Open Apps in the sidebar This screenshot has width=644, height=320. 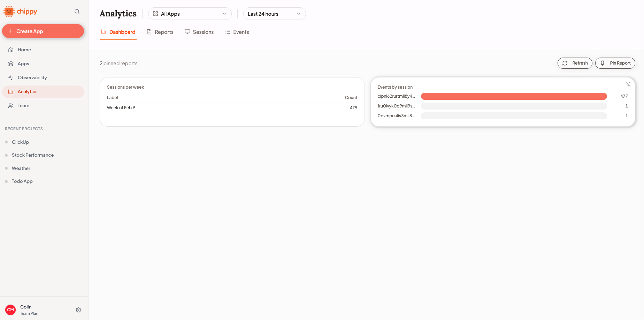pyautogui.click(x=43, y=64)
